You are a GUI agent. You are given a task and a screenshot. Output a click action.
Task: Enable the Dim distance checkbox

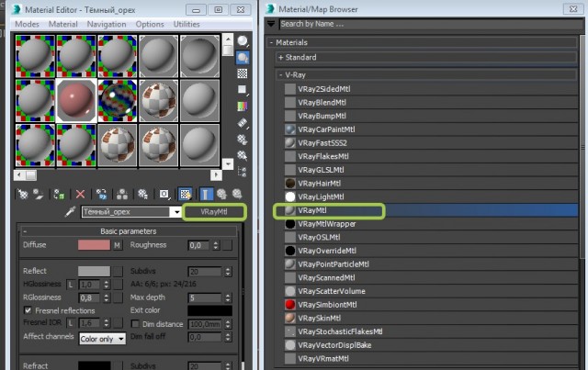tap(135, 323)
